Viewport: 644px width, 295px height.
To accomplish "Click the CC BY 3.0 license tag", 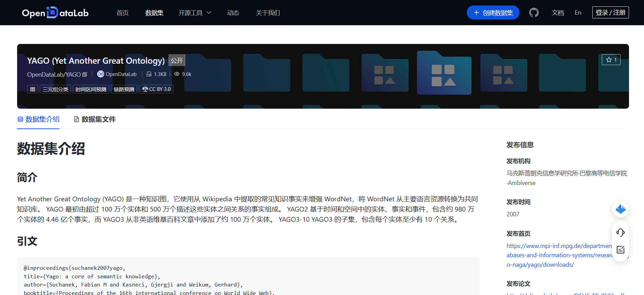I will (x=156, y=89).
